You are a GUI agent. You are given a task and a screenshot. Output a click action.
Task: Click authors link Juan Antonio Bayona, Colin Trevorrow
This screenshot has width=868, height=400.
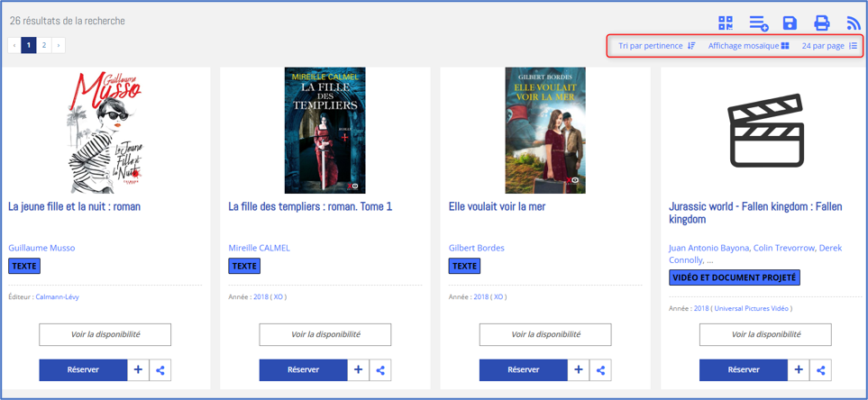(755, 254)
